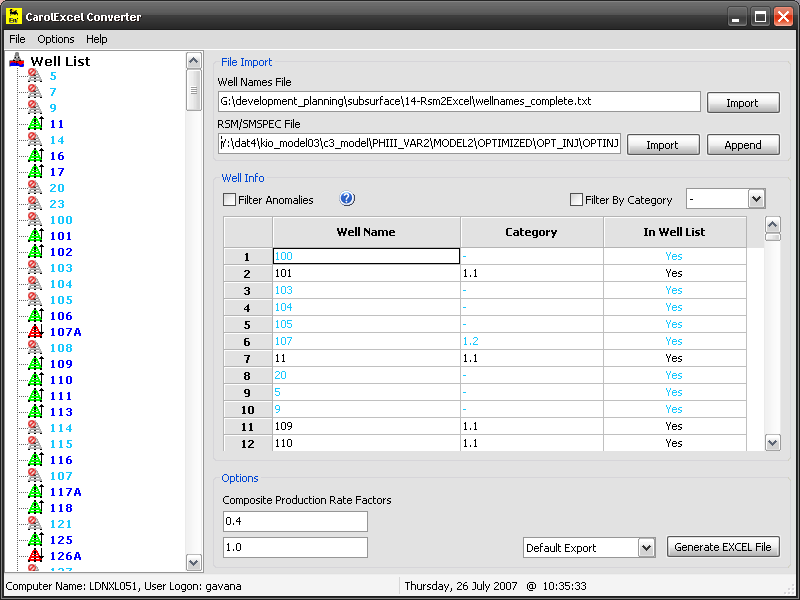This screenshot has height=600, width=800.
Task: Click the 0.4 production rate factor field
Action: [x=295, y=522]
